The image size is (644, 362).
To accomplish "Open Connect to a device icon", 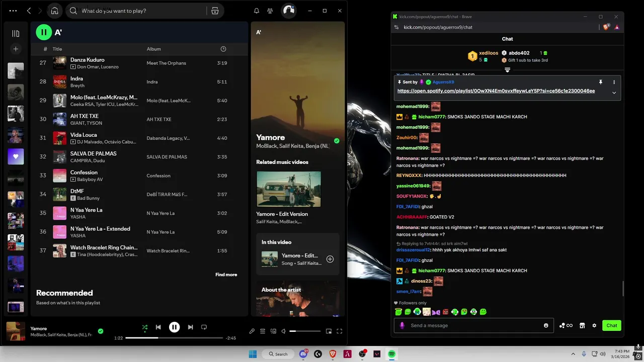I will coord(273,331).
